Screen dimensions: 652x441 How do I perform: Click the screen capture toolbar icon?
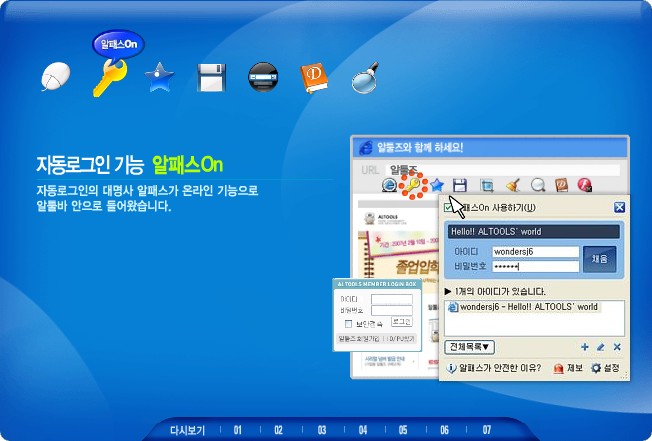pos(487,185)
